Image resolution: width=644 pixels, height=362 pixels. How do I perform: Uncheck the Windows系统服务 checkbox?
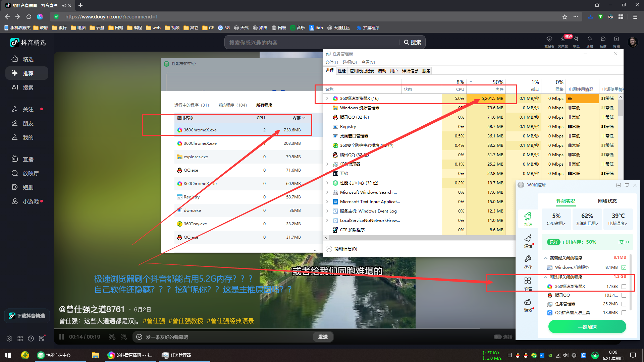pyautogui.click(x=624, y=267)
